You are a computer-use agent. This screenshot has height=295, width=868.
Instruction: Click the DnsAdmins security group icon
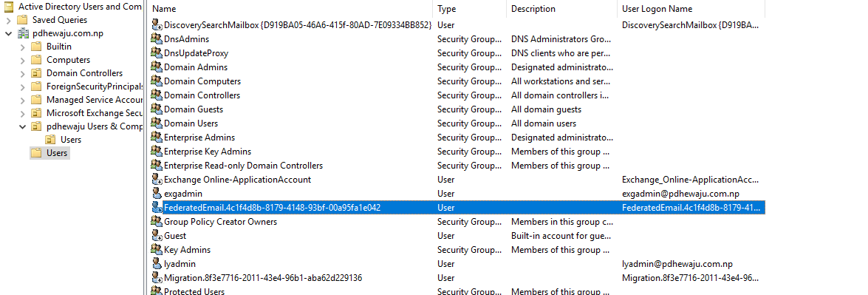[x=157, y=38]
